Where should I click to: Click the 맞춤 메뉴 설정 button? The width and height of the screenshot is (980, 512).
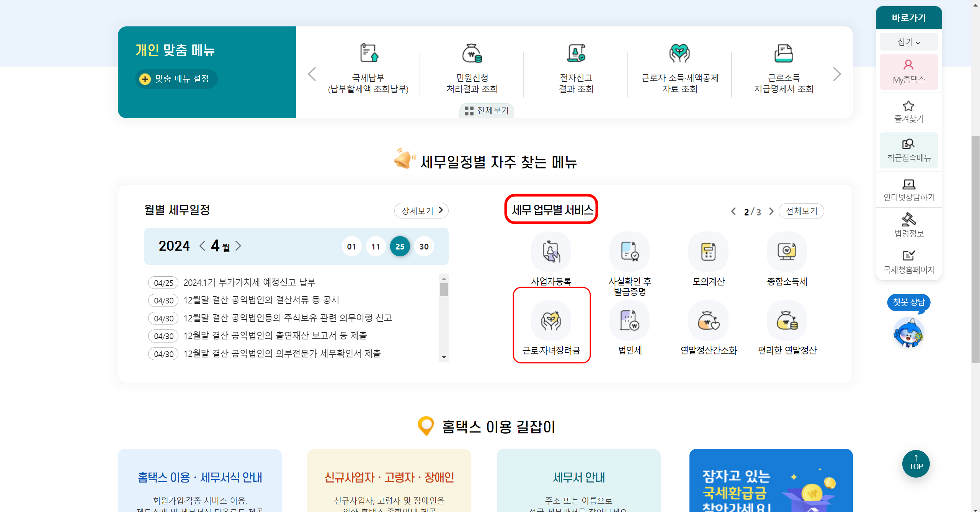click(x=176, y=79)
